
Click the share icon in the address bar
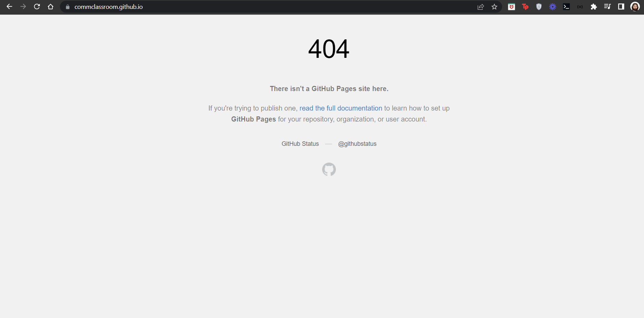[481, 7]
